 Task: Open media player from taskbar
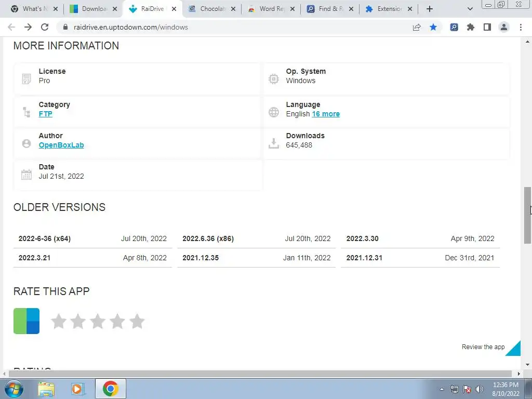point(77,389)
